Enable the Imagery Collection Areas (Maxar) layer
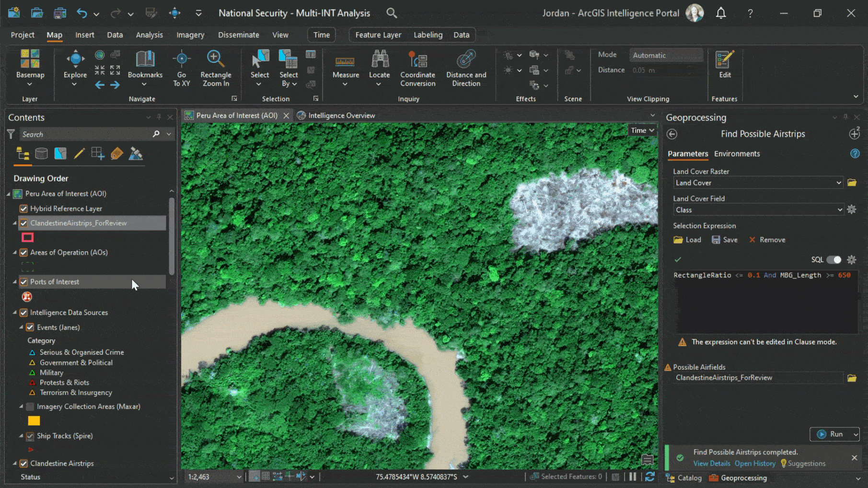Viewport: 868px width, 488px height. coord(30,407)
